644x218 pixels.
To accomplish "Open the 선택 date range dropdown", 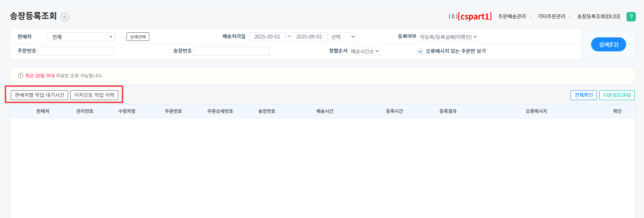I will click(343, 37).
